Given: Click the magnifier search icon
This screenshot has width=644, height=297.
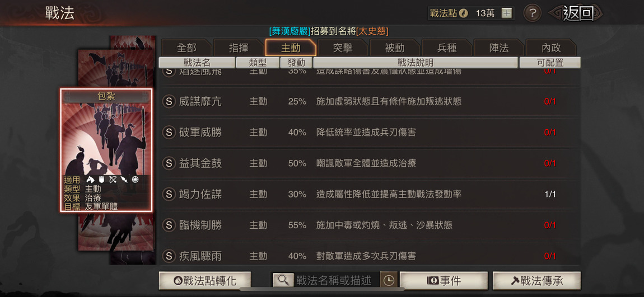Looking at the screenshot, I should click(x=283, y=280).
